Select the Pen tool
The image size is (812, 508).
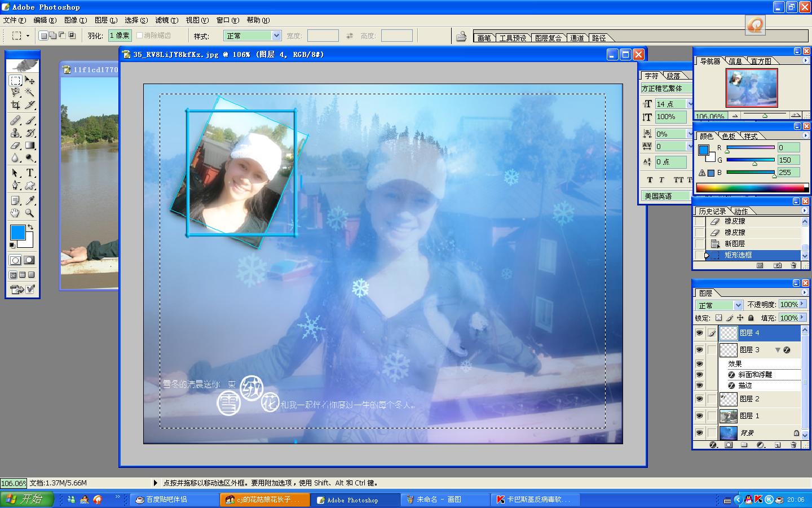click(x=16, y=185)
